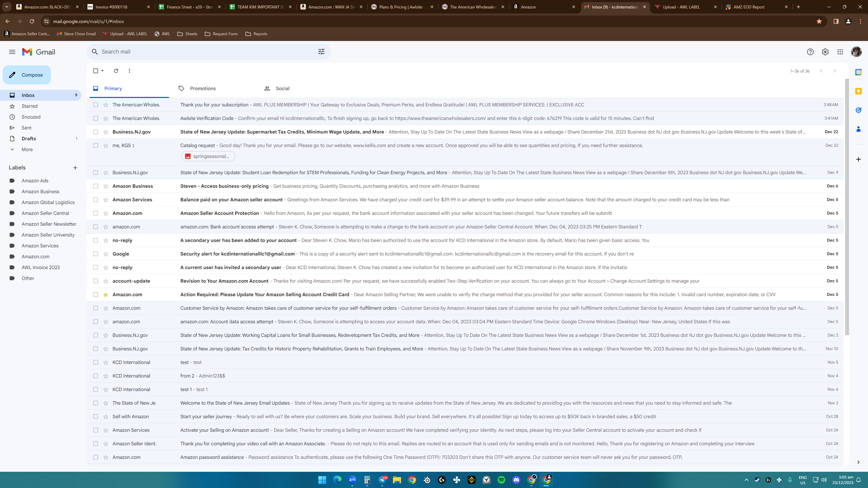Image resolution: width=868 pixels, height=488 pixels.
Task: Open Google Keep side panel
Action: coord(858,91)
